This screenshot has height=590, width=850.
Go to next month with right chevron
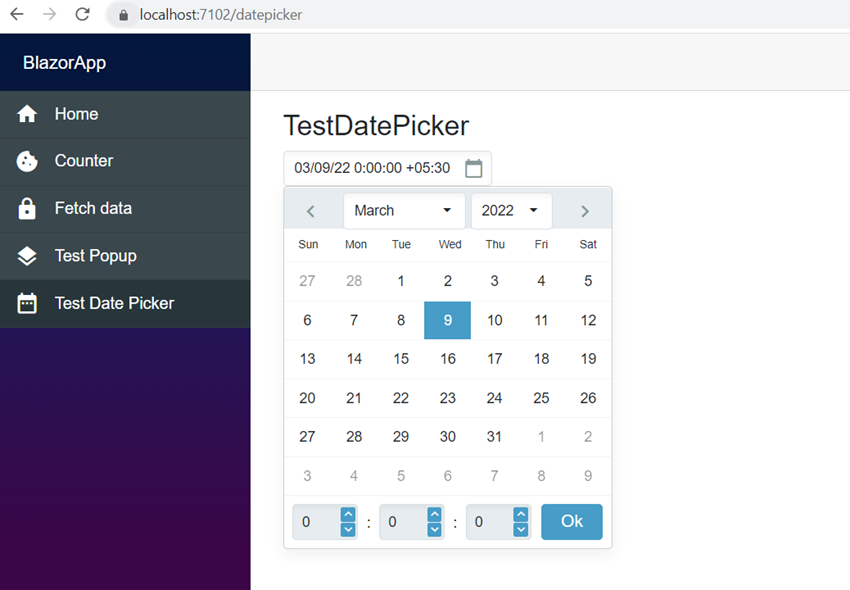pos(584,210)
